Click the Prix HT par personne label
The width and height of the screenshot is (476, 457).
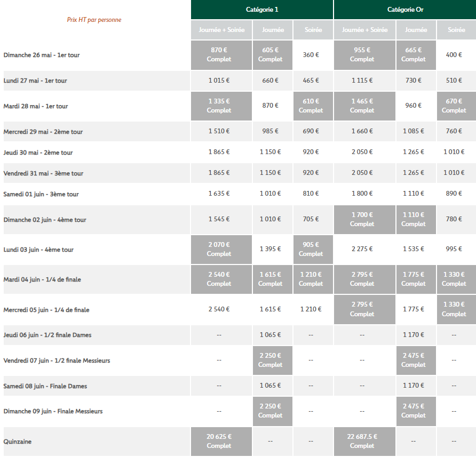pos(94,20)
